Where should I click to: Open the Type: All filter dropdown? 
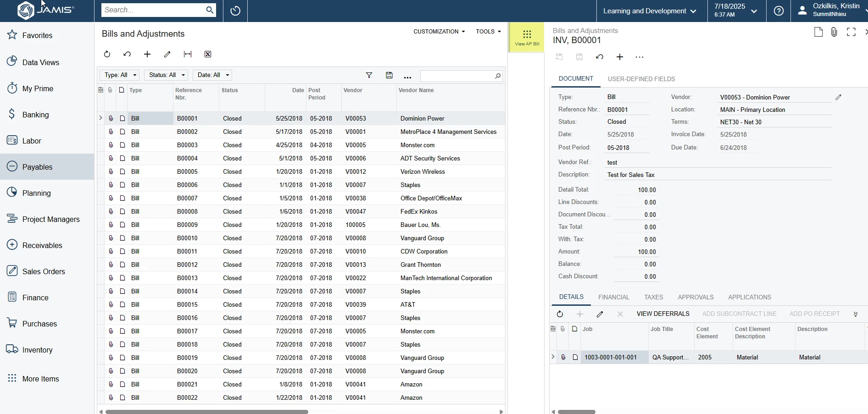click(120, 75)
